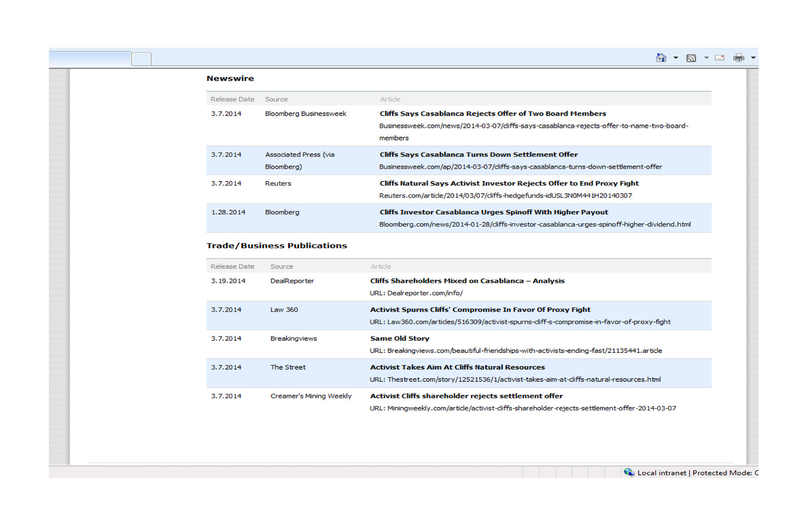
Task: Click 'Release Date' header in Trade/Business table
Action: tap(233, 267)
